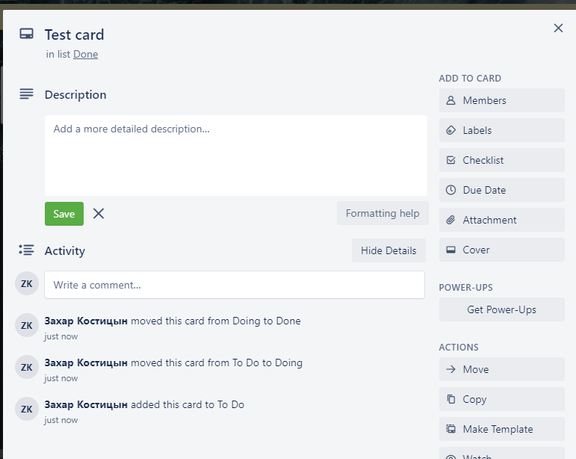
Task: Click the Test card title text
Action: pyautogui.click(x=75, y=35)
